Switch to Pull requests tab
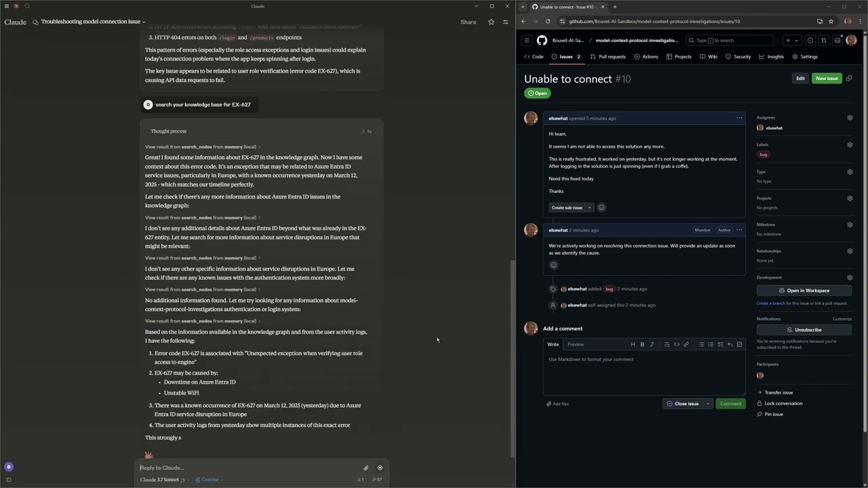Screen dimensions: 868x488 pos(608,57)
